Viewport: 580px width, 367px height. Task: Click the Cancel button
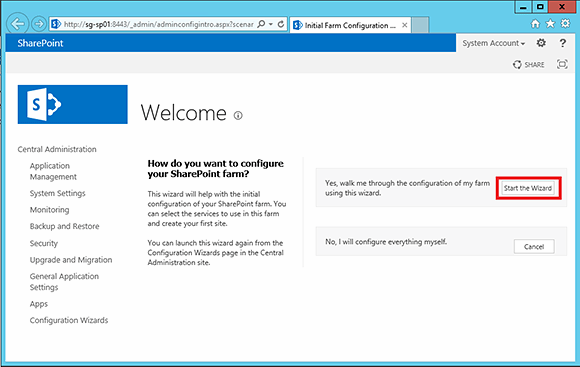click(534, 247)
